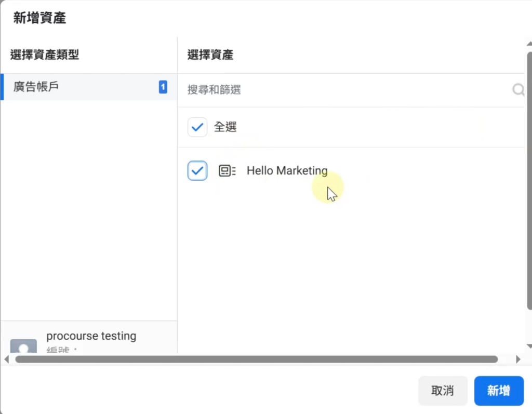
Task: Click the blue count badge on 廣告帳戶
Action: point(163,87)
